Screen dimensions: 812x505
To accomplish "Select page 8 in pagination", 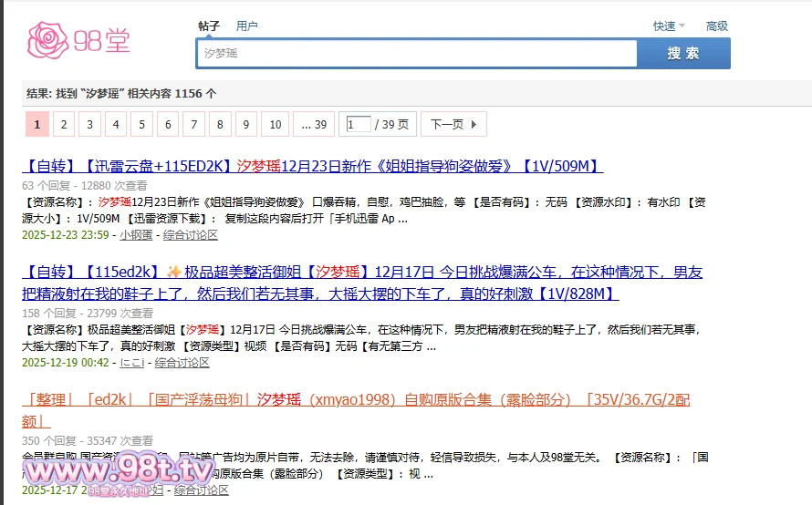I will click(x=220, y=124).
